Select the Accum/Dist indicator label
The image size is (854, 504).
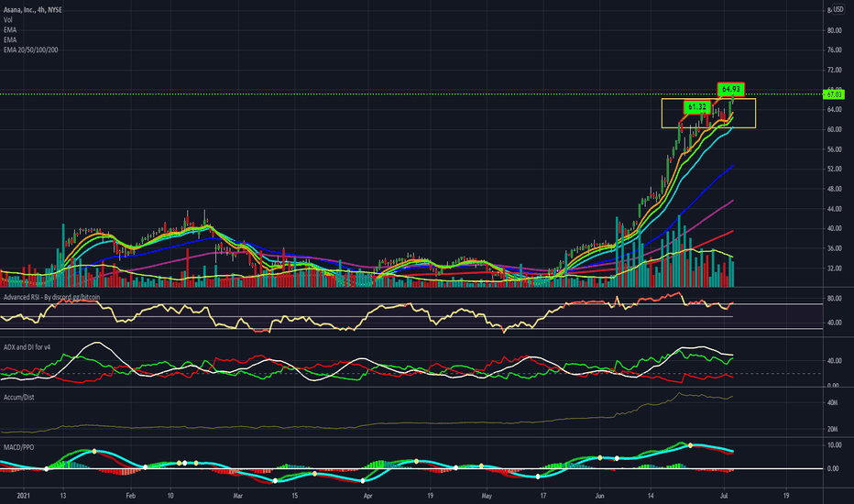(x=18, y=397)
